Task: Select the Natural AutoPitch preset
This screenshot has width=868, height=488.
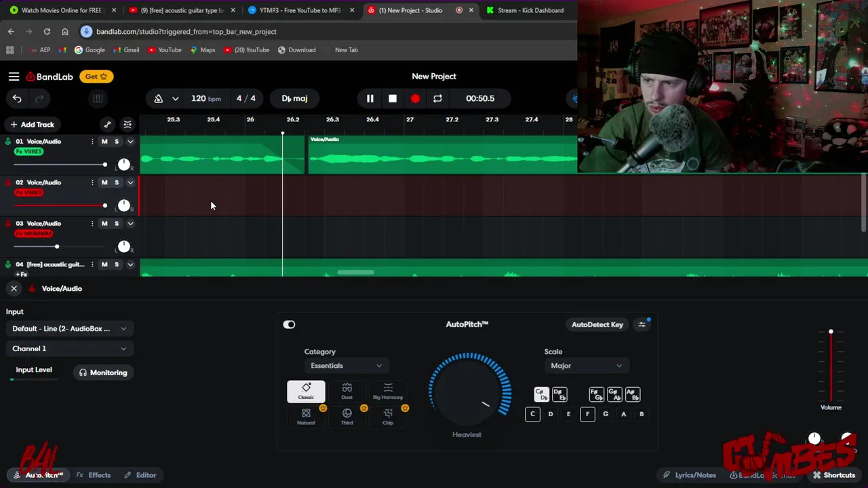Action: (306, 416)
